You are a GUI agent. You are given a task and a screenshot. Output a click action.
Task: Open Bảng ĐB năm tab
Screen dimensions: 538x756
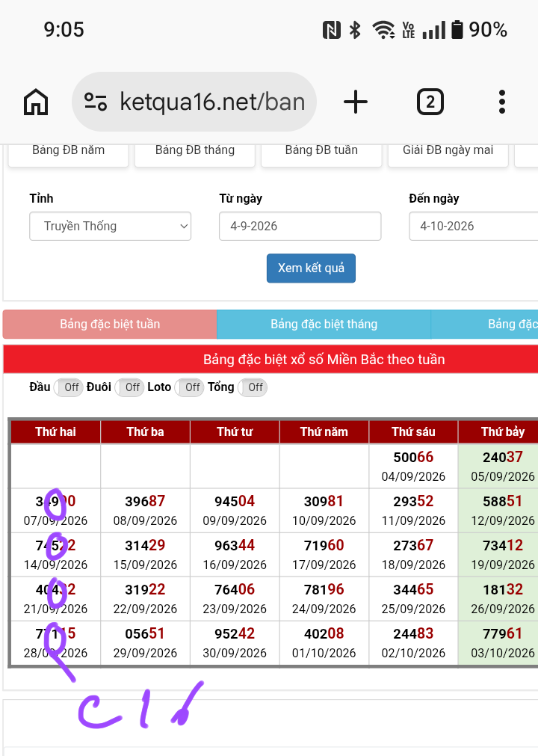coord(69,156)
